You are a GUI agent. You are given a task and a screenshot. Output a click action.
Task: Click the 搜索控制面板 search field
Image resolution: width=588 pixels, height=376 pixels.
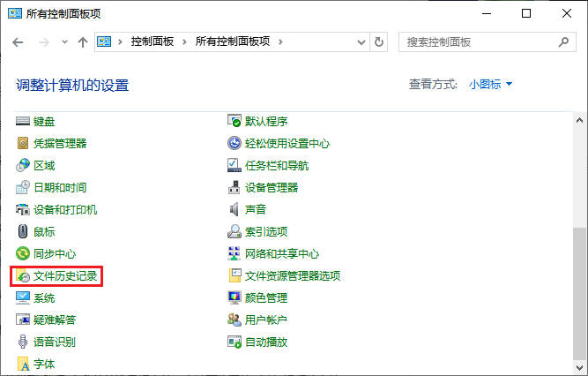tap(476, 41)
